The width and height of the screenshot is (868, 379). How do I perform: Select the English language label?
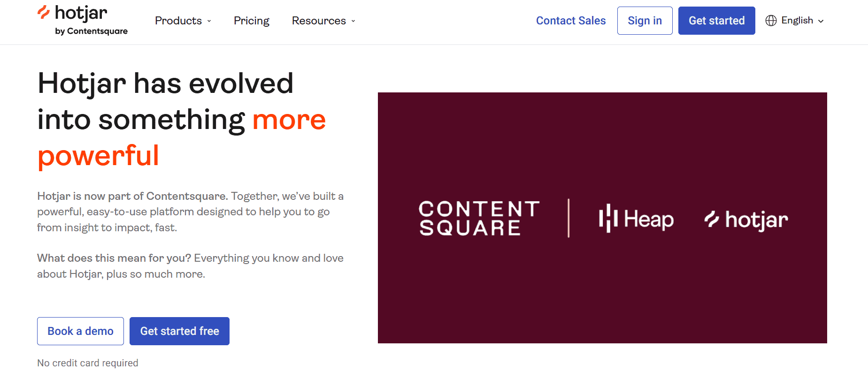797,21
